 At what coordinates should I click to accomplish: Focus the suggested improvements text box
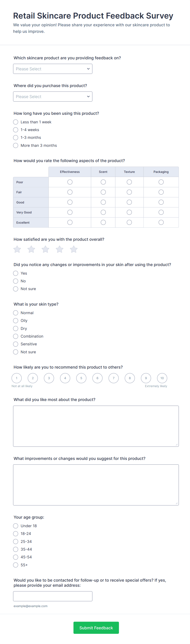(x=96, y=485)
